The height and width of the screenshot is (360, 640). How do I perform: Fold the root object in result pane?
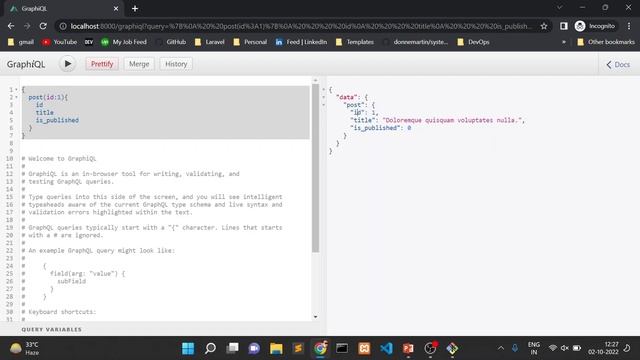point(324,89)
